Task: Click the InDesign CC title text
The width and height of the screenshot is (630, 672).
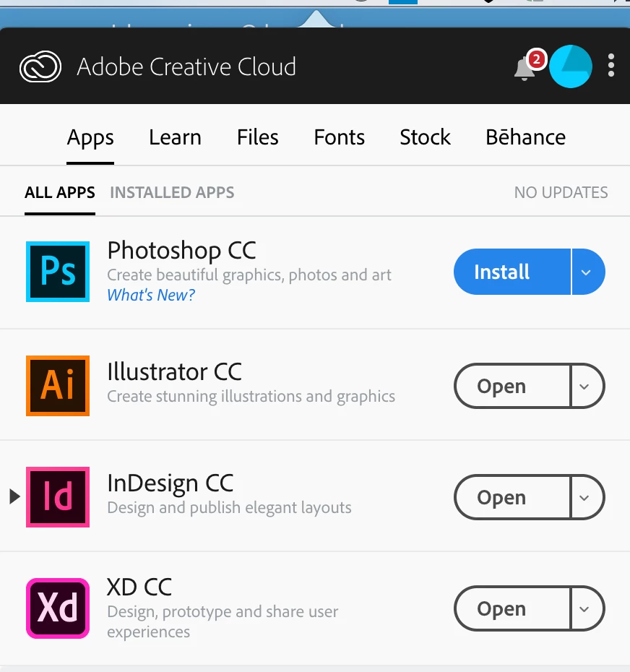Action: click(170, 483)
